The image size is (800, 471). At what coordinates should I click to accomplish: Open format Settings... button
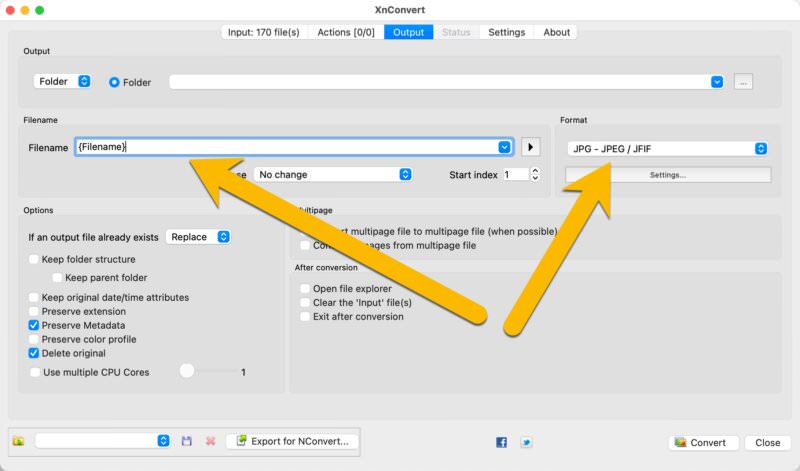(668, 175)
